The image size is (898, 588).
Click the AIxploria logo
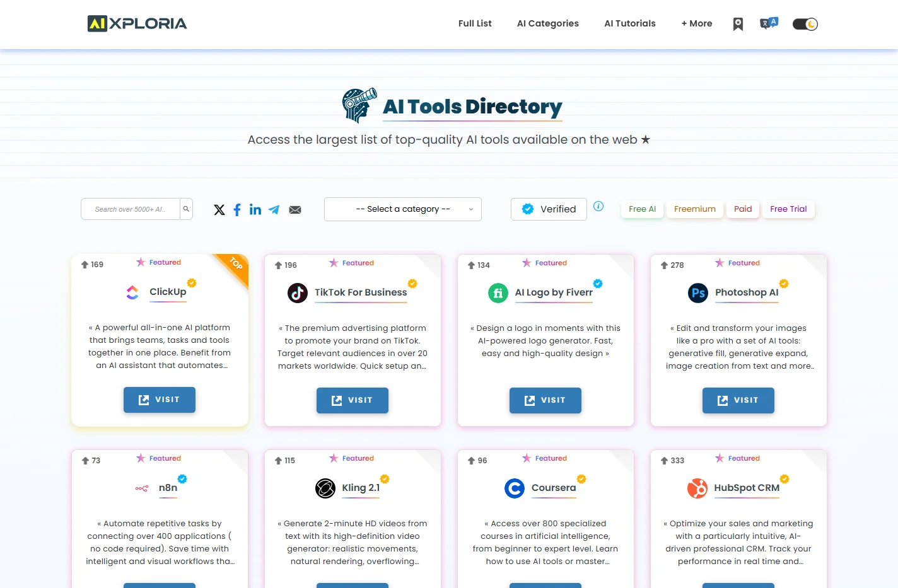(137, 23)
